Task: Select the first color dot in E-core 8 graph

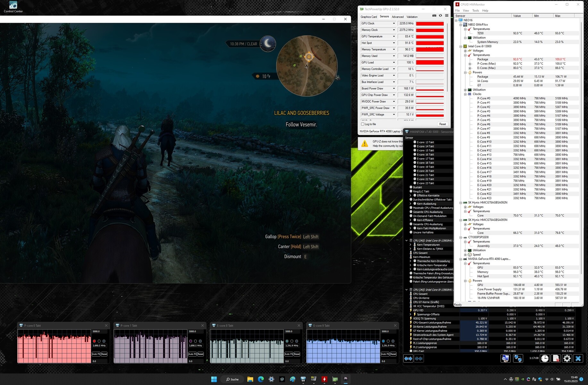Action: [x=287, y=341]
